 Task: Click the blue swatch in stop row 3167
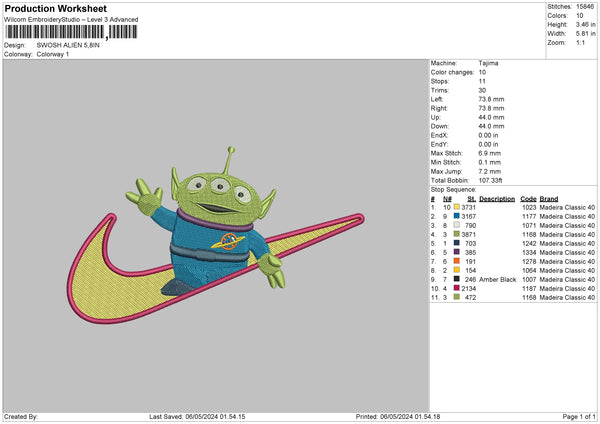457,216
